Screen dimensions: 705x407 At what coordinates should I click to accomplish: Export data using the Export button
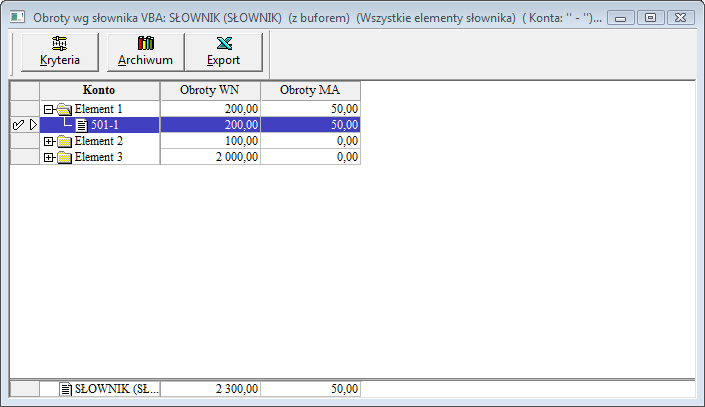click(223, 52)
